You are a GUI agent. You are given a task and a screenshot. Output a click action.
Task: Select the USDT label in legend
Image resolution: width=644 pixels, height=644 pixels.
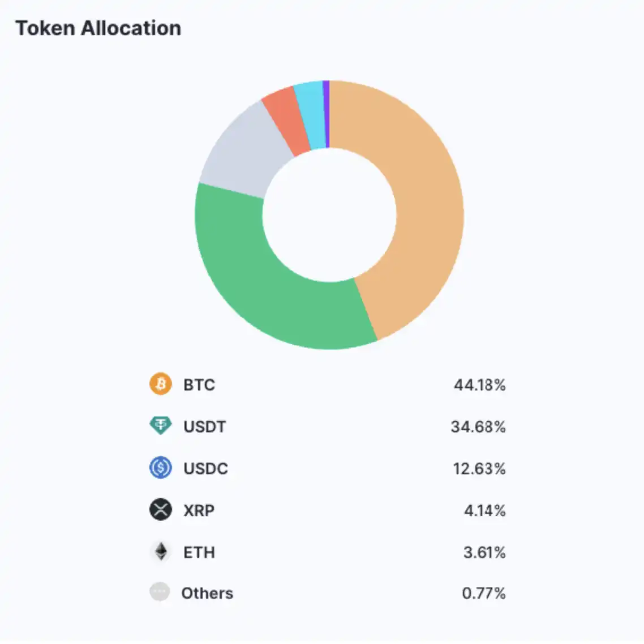205,427
